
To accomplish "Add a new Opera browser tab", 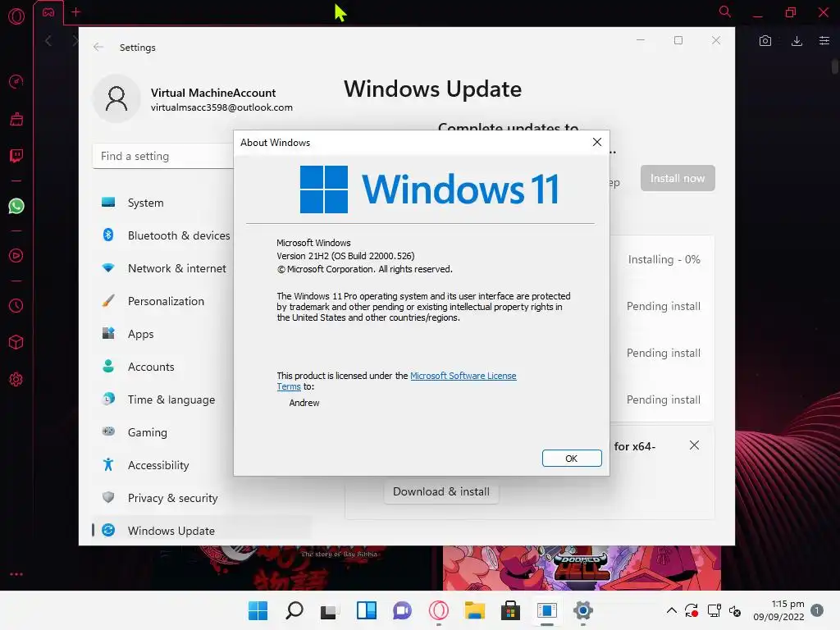I will [75, 11].
